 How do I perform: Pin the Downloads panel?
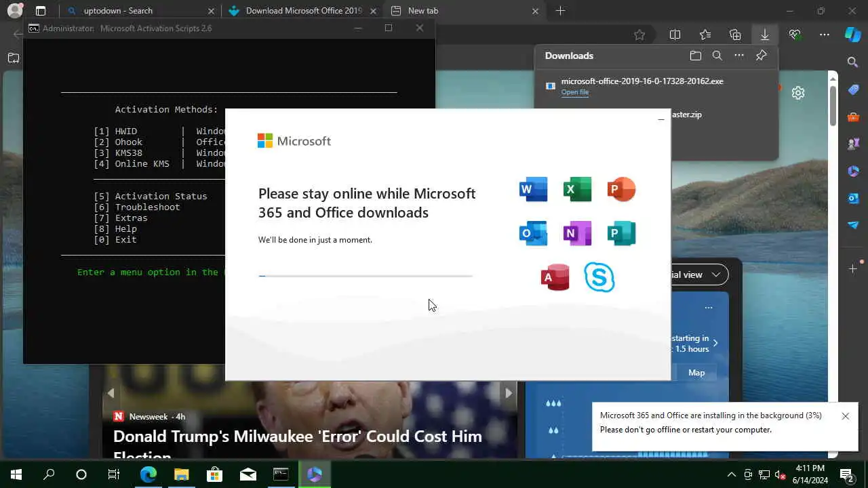(x=761, y=56)
